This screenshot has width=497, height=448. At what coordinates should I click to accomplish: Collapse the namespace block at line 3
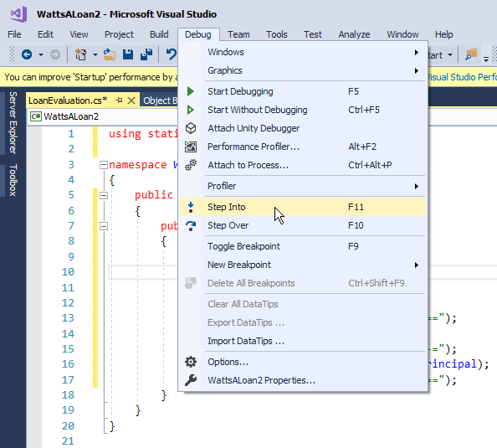103,165
